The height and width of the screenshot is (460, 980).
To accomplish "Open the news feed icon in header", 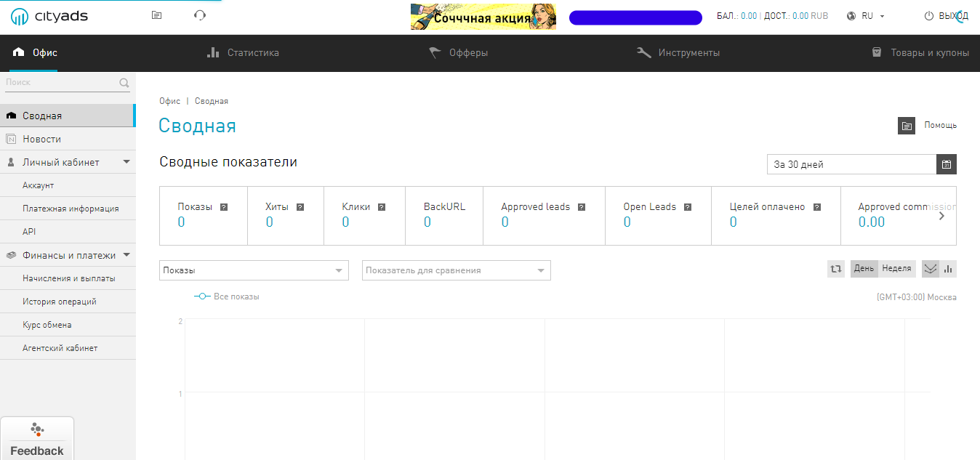I will point(156,15).
